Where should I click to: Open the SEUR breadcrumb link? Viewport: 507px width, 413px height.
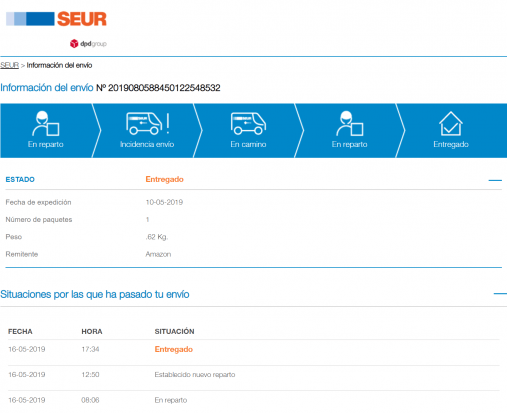9,65
